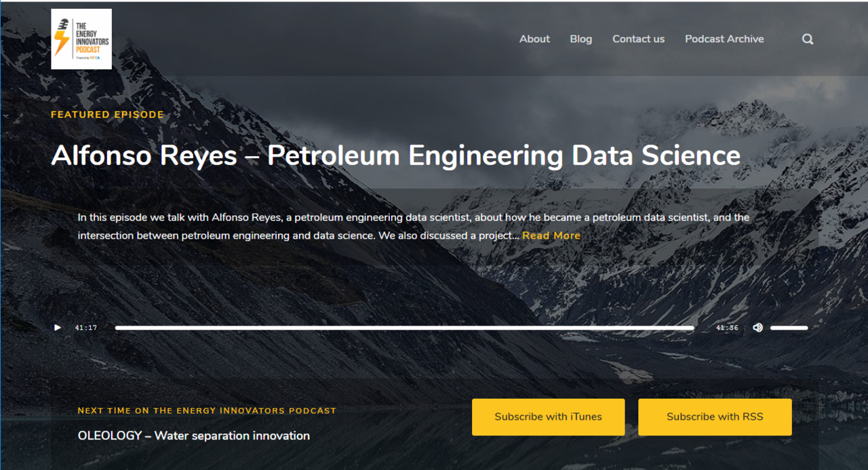Click the 41:36 total duration display
868x470 pixels.
coord(727,328)
